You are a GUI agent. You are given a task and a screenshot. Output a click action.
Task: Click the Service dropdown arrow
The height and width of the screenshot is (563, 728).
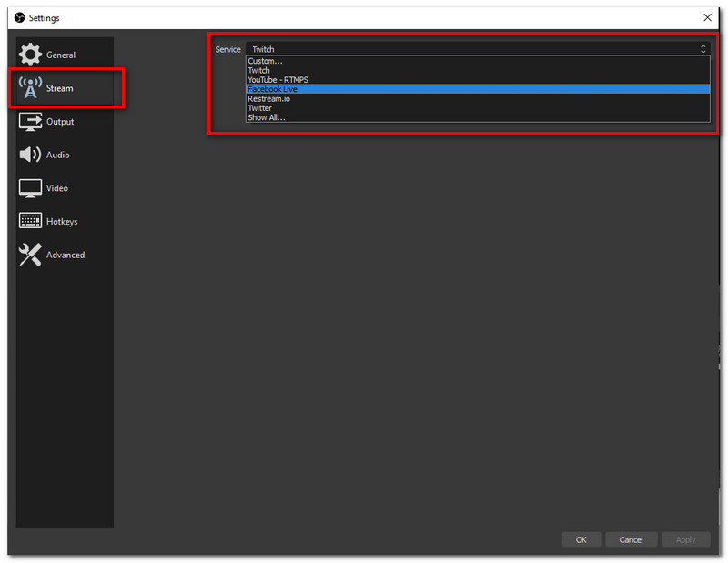703,49
